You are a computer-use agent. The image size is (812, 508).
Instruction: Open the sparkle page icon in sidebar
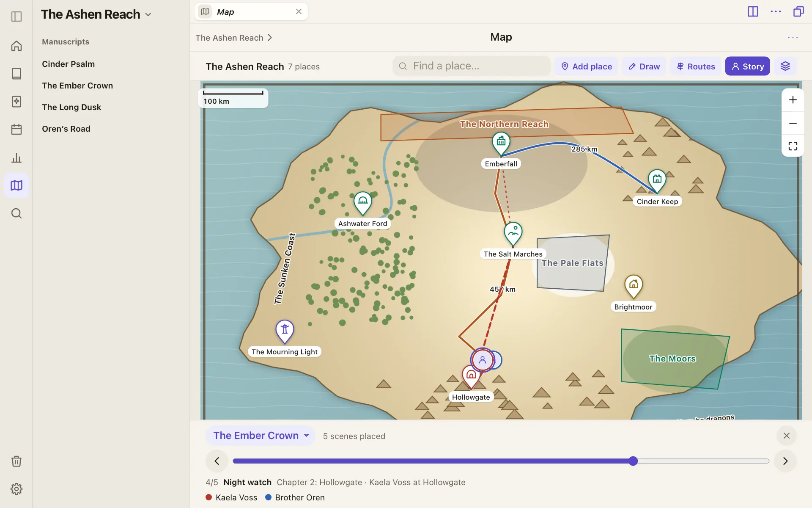[16, 102]
